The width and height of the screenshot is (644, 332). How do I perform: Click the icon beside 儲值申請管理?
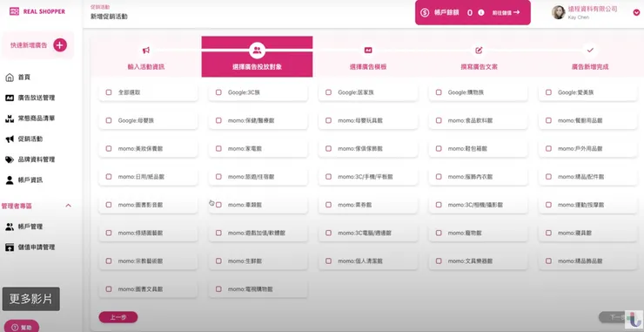click(x=10, y=247)
